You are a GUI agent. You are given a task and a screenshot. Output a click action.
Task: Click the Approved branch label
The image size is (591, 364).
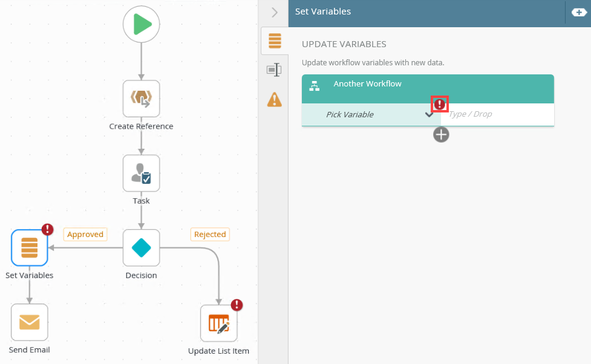pos(85,235)
